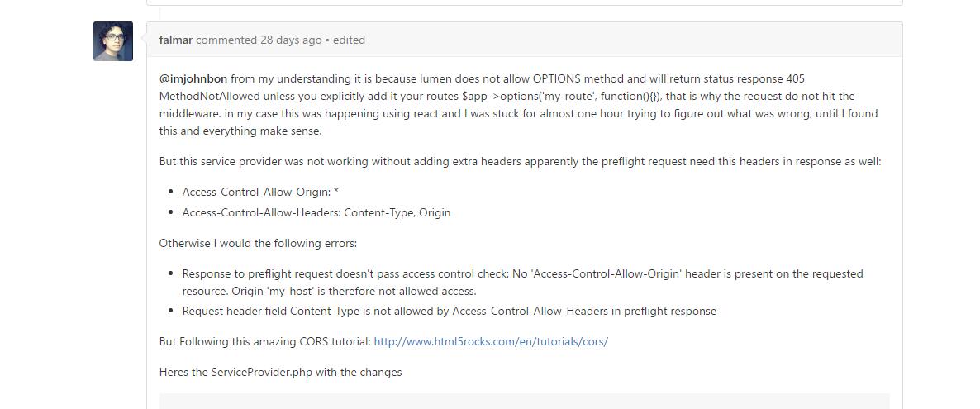Click the "Response to preflight request" error bullet

pos(522,283)
